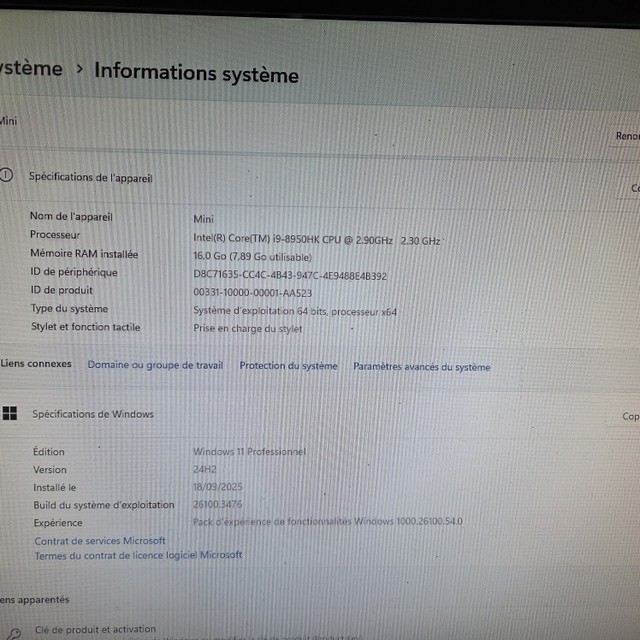Screen dimensions: 640x640
Task: Click the Mini device name at page top
Action: click(x=8, y=121)
